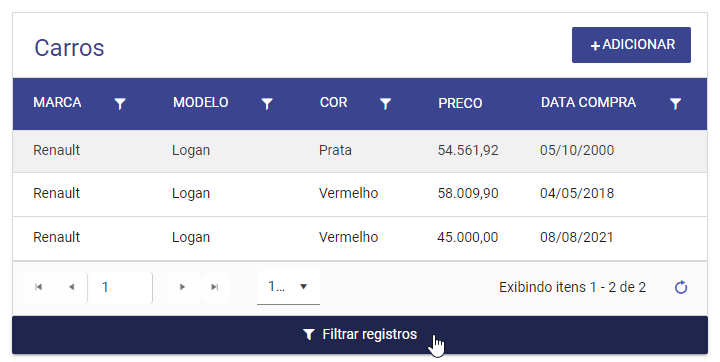Image resolution: width=720 pixels, height=362 pixels.
Task: Go to next page arrow
Action: 182,287
